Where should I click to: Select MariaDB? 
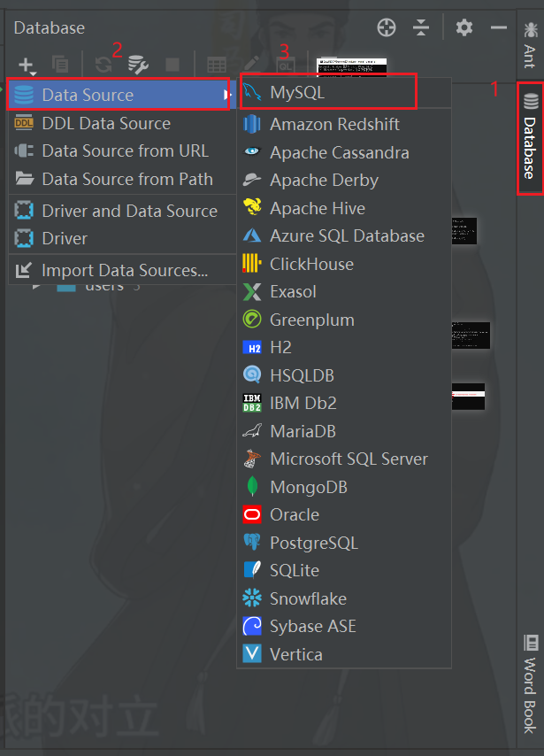point(344,431)
